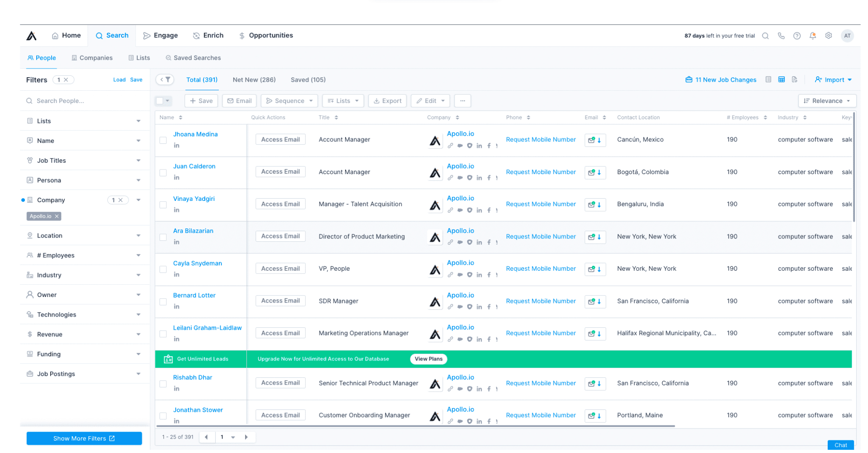Open company Facebook icon in Vinaya Yadgiri row
868x453 pixels.
[x=489, y=210]
